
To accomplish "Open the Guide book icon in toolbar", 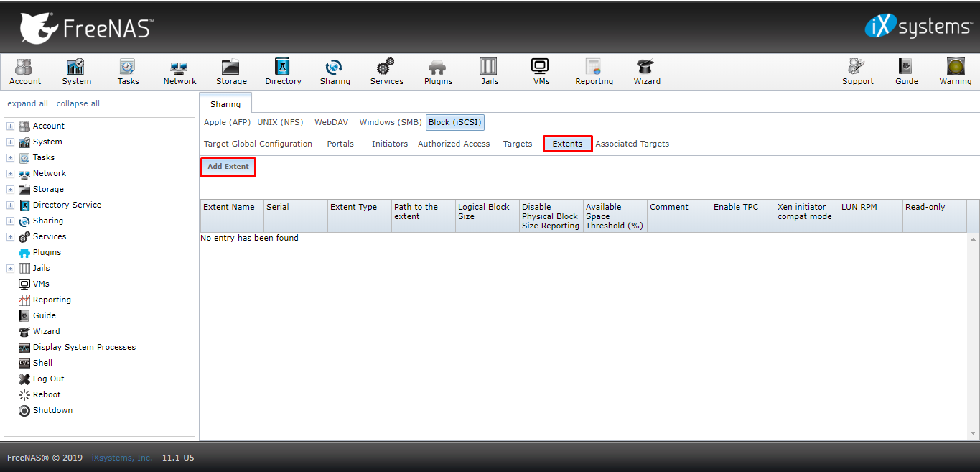I will pos(906,72).
